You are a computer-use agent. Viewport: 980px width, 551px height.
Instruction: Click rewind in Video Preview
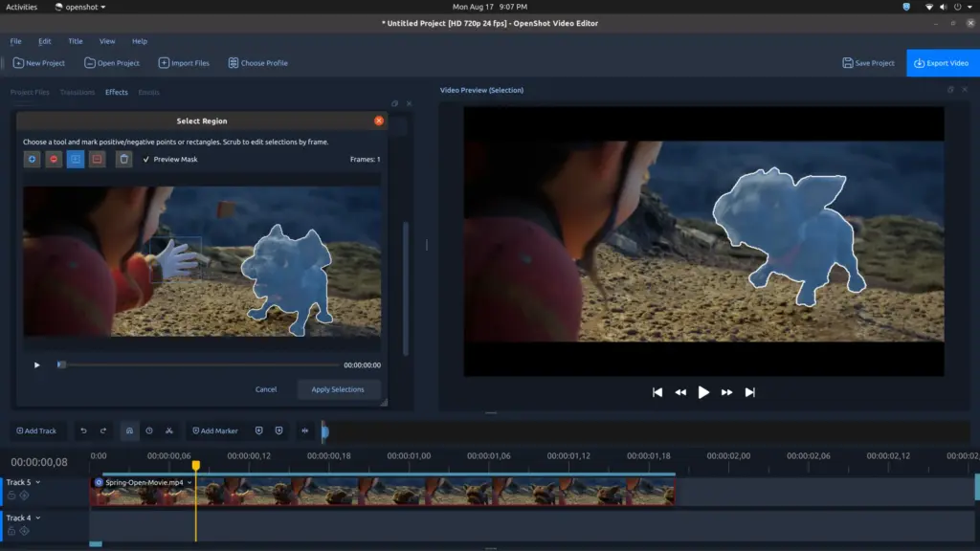pos(680,392)
